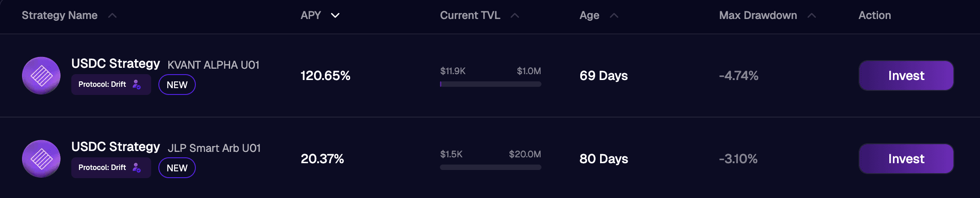
Task: Invest in the KVANT ALPHA U01 strategy
Action: click(906, 75)
